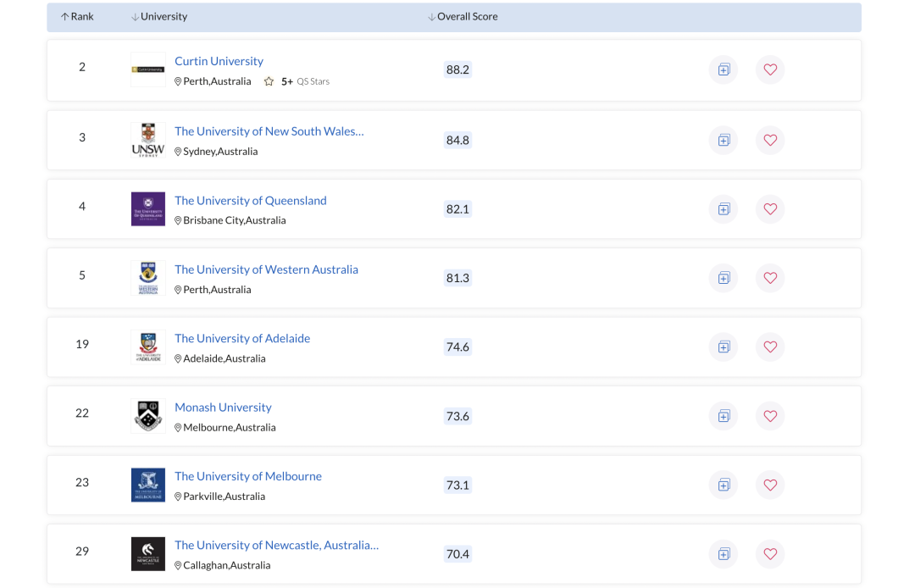Add Curtin University to compare list
This screenshot has width=915, height=588.
[x=724, y=69]
